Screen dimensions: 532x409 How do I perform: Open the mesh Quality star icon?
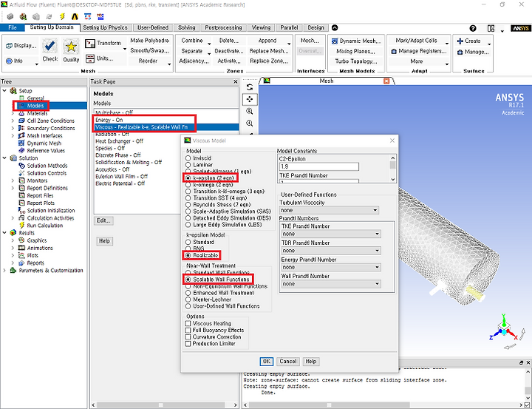tap(71, 47)
